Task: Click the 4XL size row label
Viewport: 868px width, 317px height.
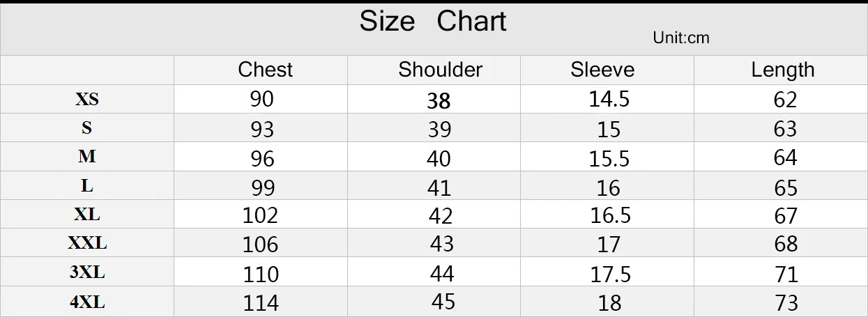Action: pos(87,302)
